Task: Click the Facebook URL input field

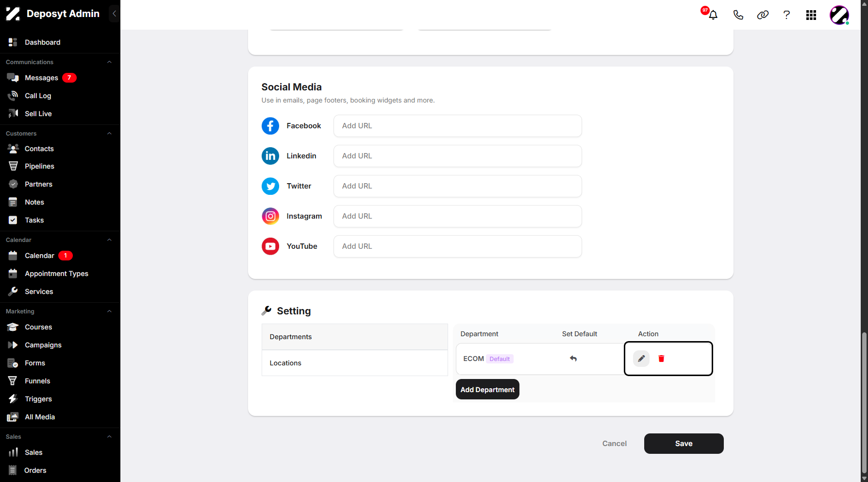Action: (x=457, y=126)
